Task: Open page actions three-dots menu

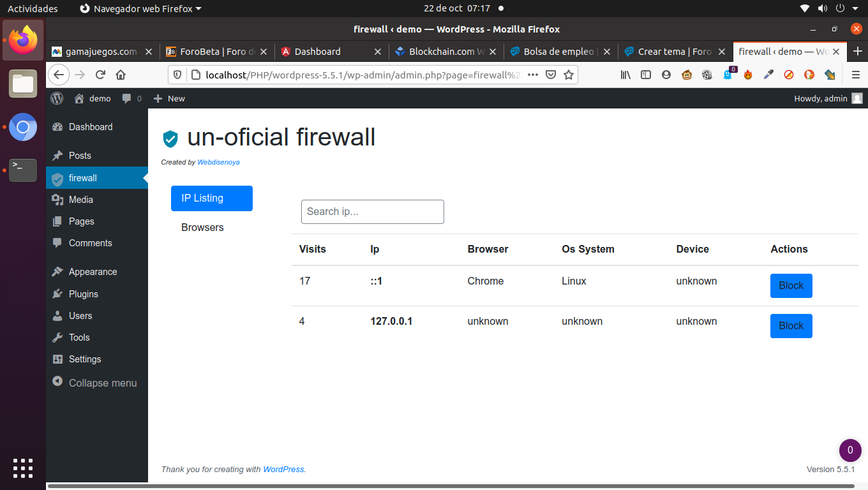Action: [x=533, y=75]
